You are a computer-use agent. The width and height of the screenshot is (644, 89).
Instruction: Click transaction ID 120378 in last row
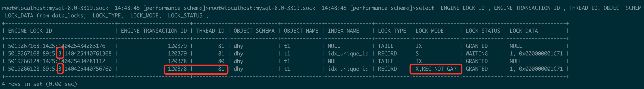[177, 69]
